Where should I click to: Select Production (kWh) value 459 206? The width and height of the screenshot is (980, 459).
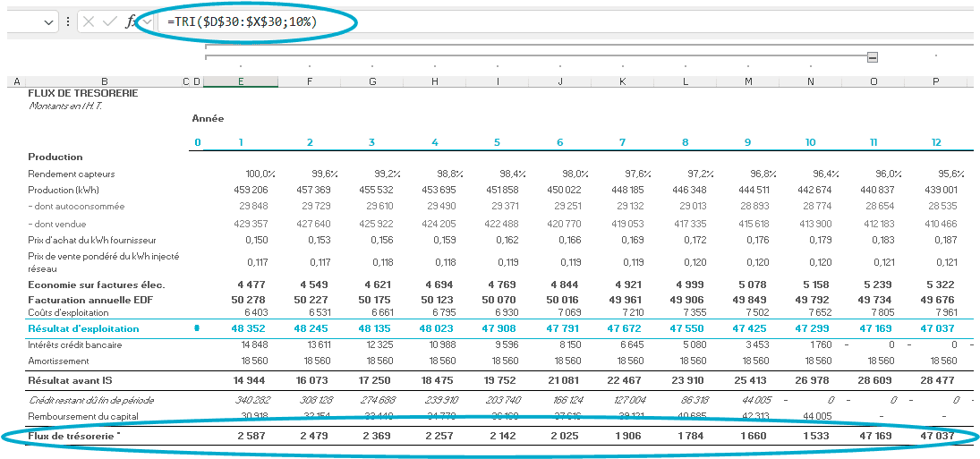(252, 190)
